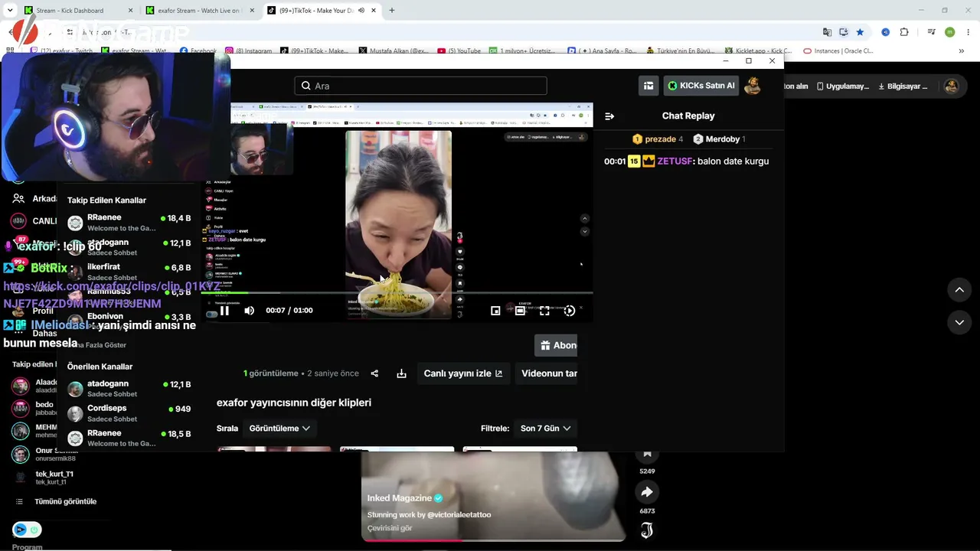Click the 'prezade' top gifter badge
This screenshot has height=551, width=980.
(x=658, y=139)
